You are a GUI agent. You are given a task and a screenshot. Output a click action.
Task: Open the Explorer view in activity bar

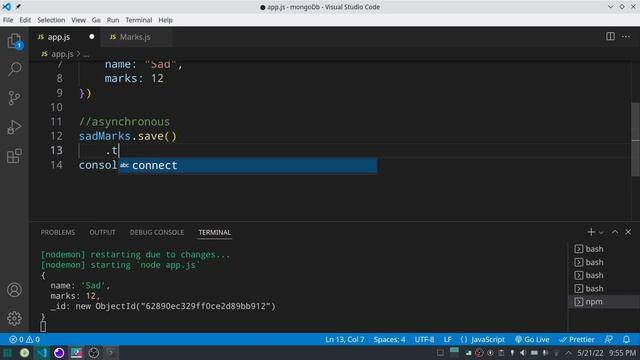coord(14,41)
